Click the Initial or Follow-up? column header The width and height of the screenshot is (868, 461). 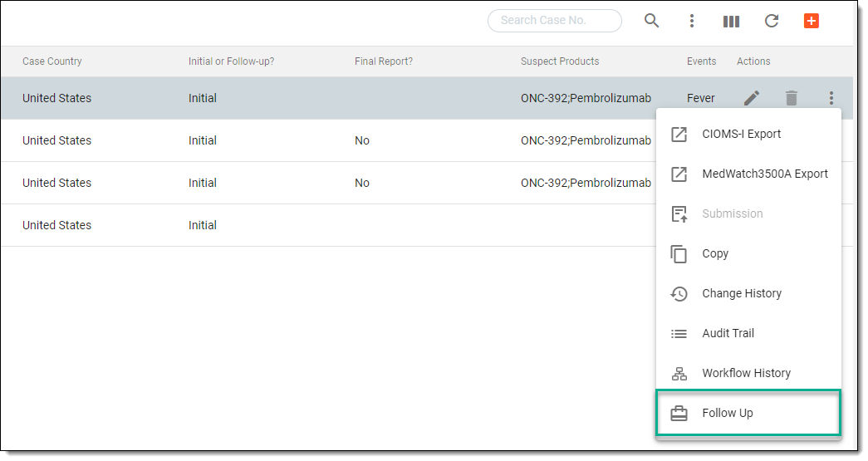pyautogui.click(x=232, y=61)
